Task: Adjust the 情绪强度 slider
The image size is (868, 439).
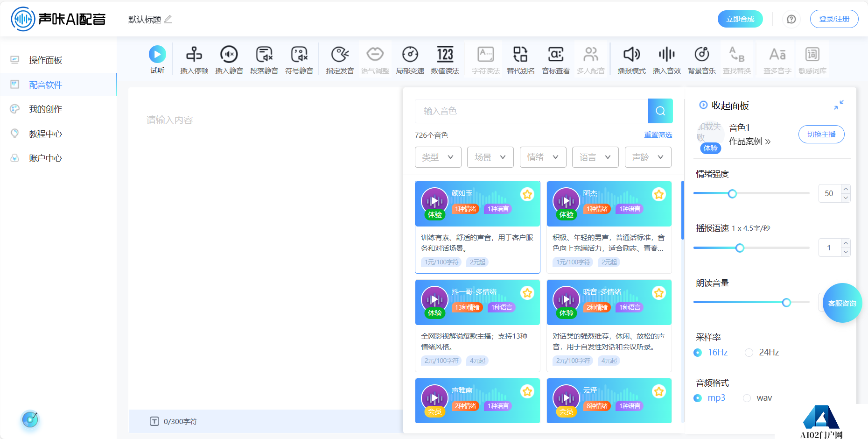Action: (751, 193)
